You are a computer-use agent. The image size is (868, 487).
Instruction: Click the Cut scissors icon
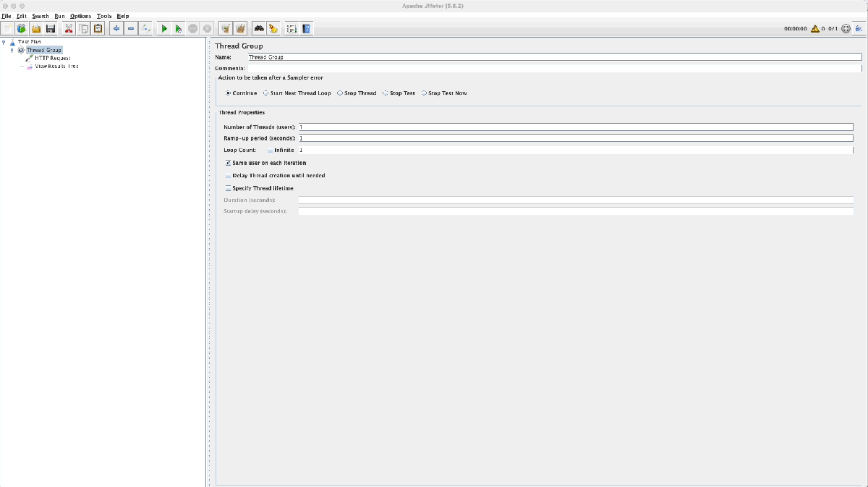69,28
